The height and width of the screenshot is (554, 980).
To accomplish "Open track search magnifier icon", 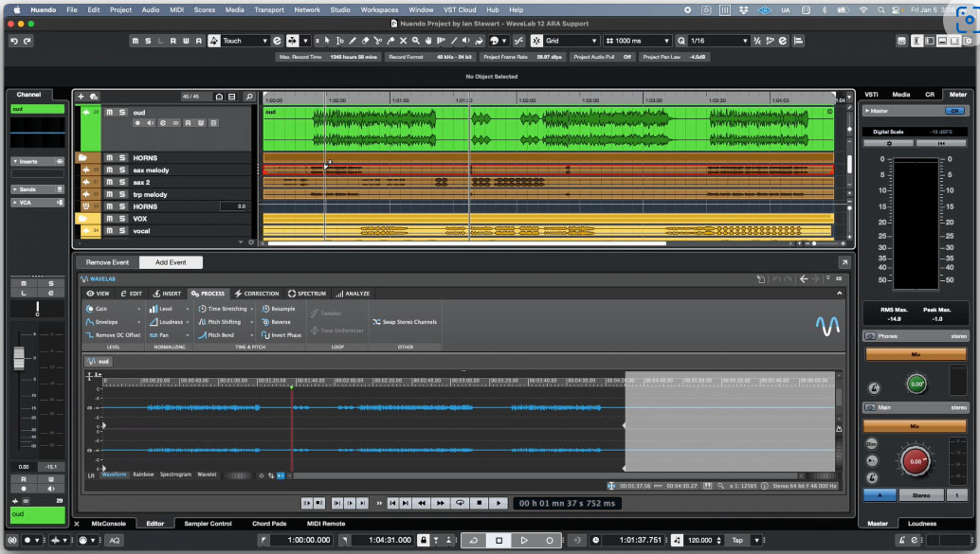I will click(x=249, y=97).
